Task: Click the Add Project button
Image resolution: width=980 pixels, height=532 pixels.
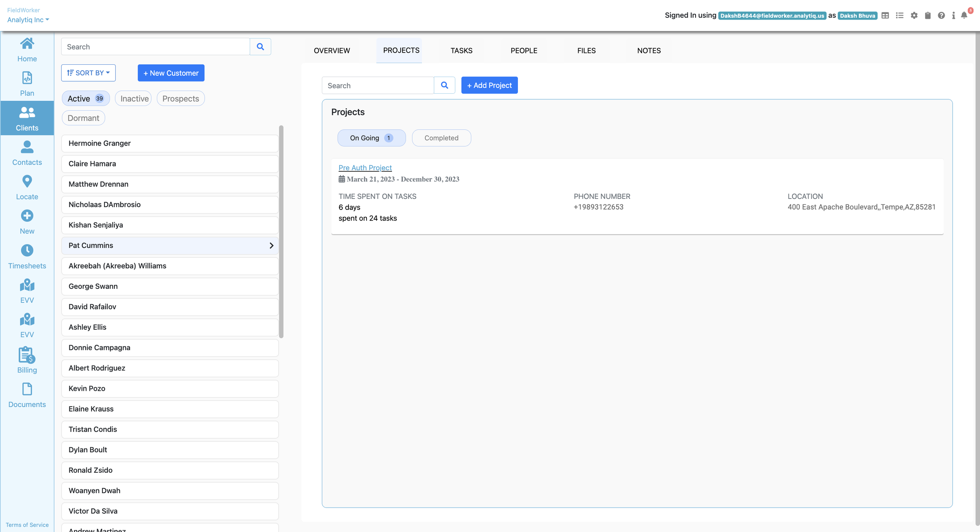Action: (x=489, y=86)
